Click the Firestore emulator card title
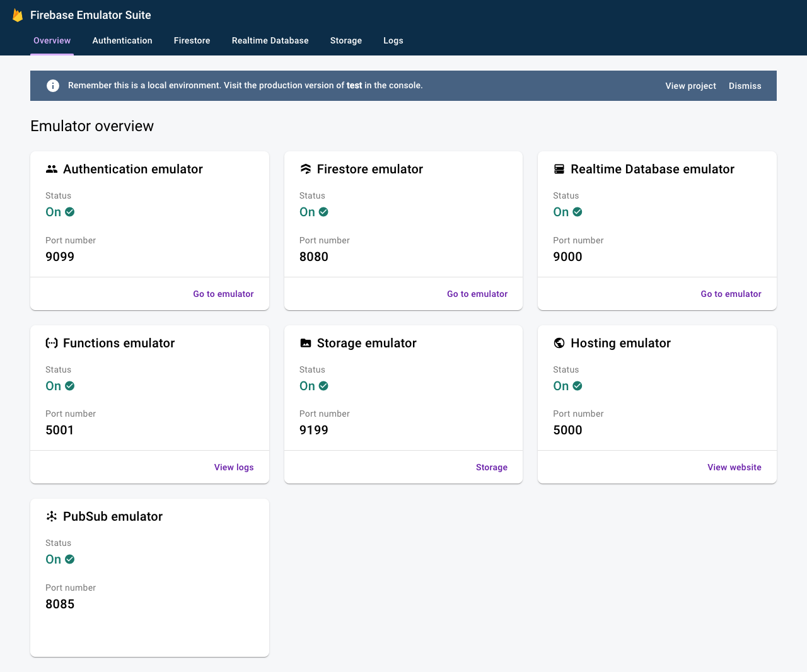This screenshot has height=672, width=807. coord(370,169)
